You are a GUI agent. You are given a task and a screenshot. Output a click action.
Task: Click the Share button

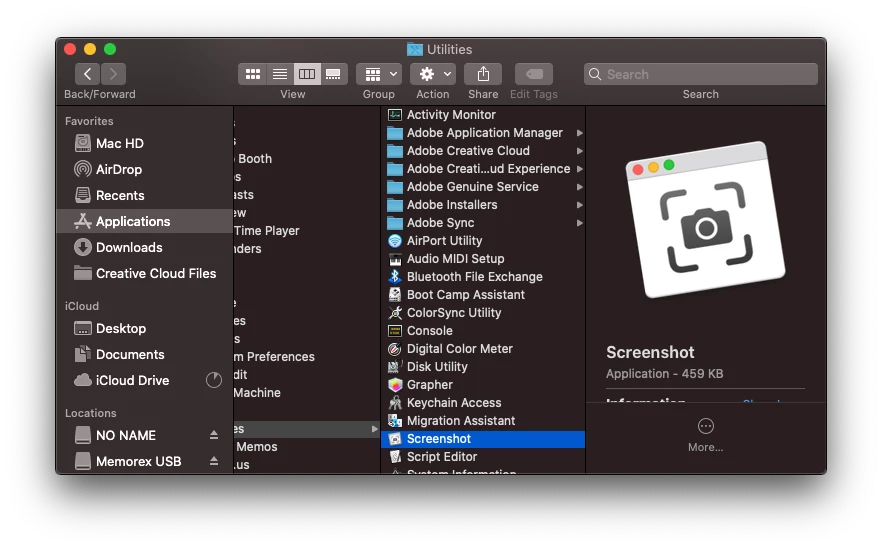[483, 74]
